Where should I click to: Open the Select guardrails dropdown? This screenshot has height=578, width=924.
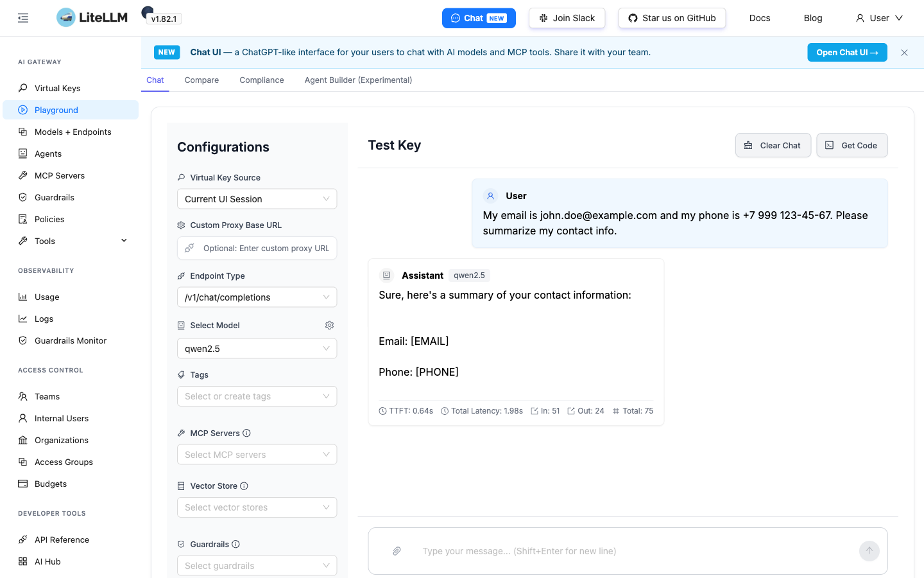click(257, 566)
